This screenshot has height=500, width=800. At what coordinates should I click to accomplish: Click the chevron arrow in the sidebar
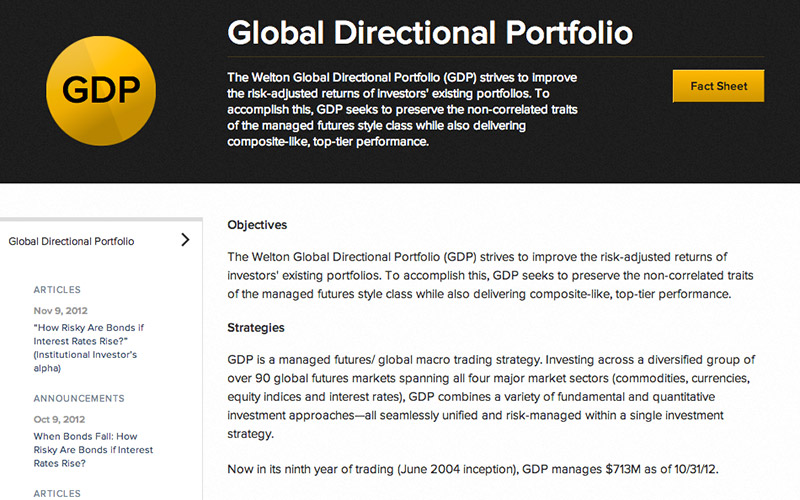pos(185,240)
